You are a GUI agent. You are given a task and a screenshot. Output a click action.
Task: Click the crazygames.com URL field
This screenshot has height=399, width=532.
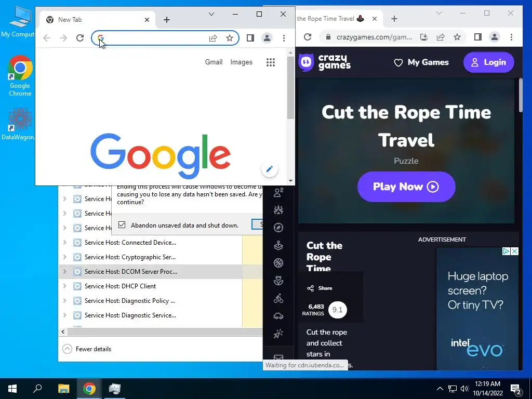click(x=373, y=37)
